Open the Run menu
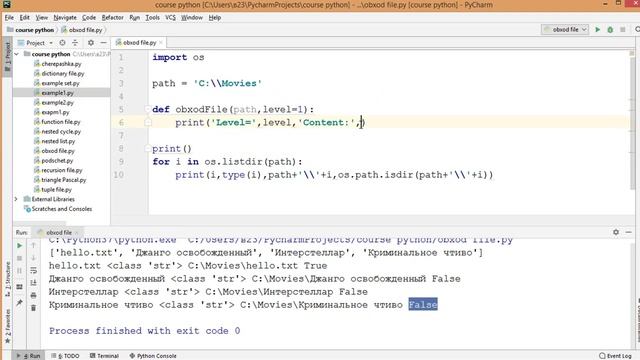The height and width of the screenshot is (360, 640). tap(134, 18)
